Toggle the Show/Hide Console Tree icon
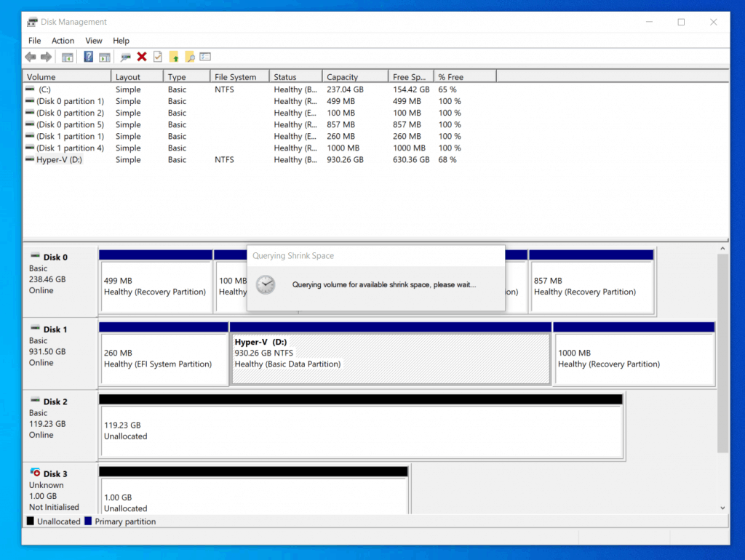 (68, 57)
